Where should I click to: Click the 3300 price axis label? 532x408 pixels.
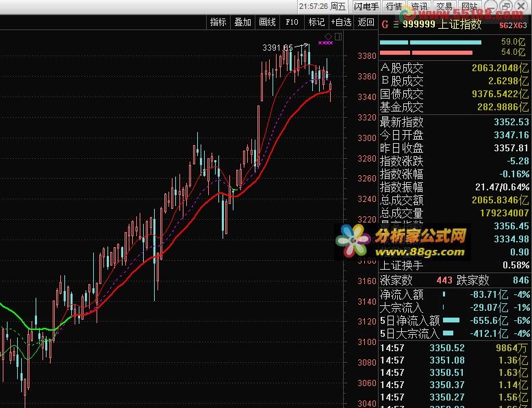(x=367, y=138)
